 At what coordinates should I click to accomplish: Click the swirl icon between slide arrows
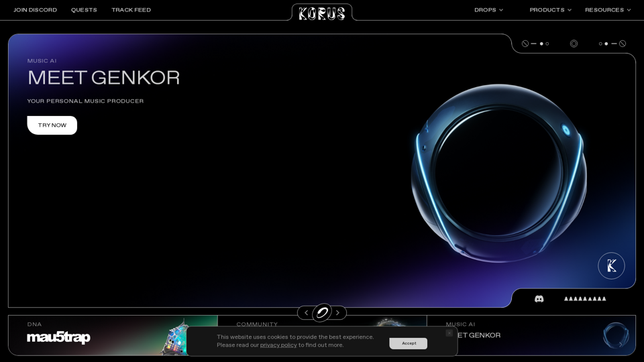pos(322,313)
